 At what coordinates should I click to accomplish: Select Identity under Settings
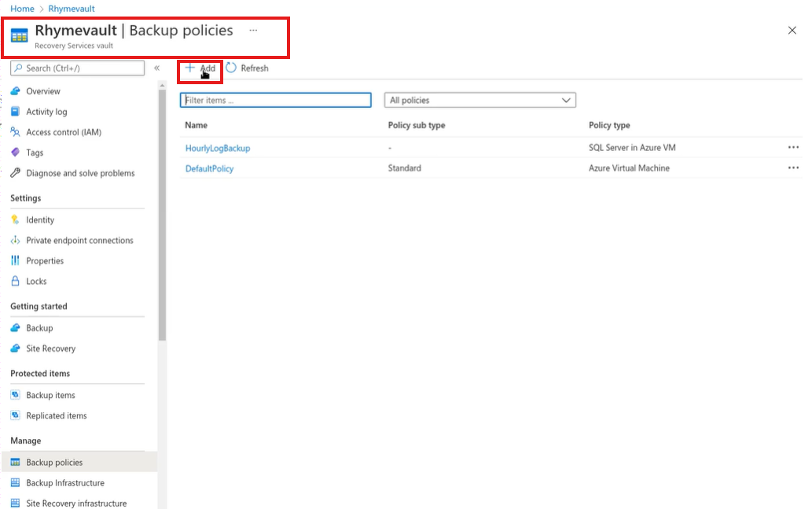(x=40, y=219)
